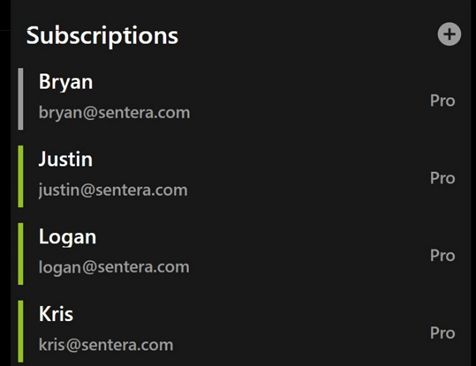Click kris@sentera.com email address
Screen dimensions: 476x366
[x=106, y=345]
